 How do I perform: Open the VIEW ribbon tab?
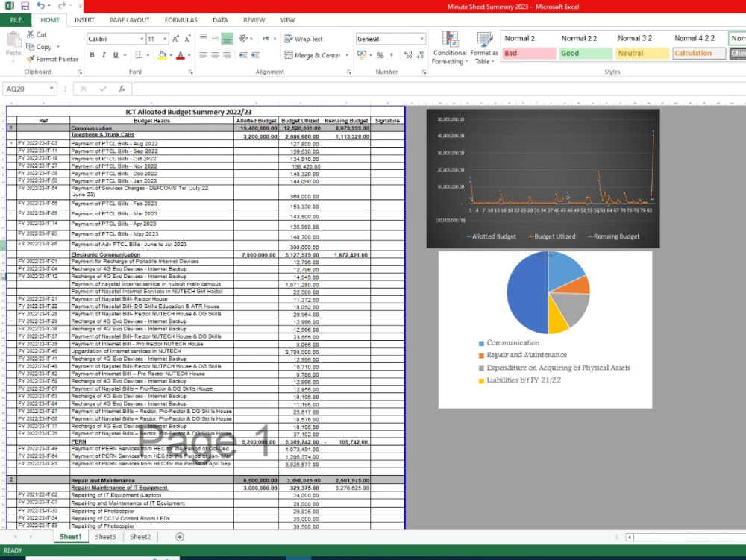pos(287,20)
